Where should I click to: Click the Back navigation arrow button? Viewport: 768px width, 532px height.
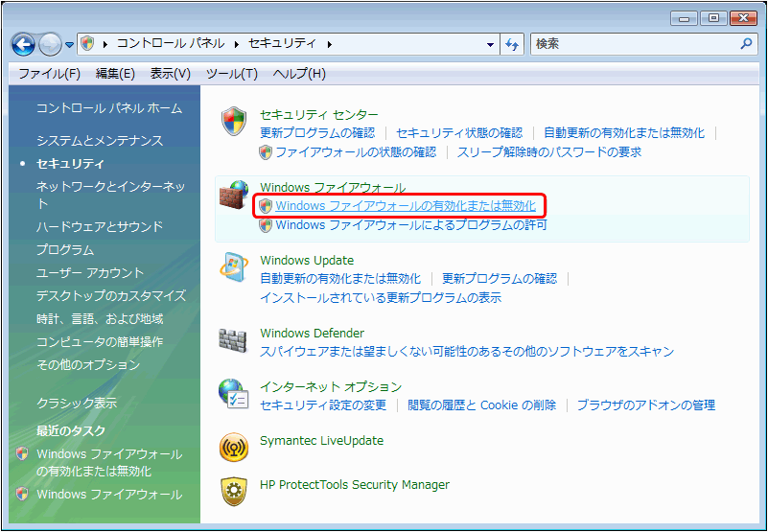point(23,45)
